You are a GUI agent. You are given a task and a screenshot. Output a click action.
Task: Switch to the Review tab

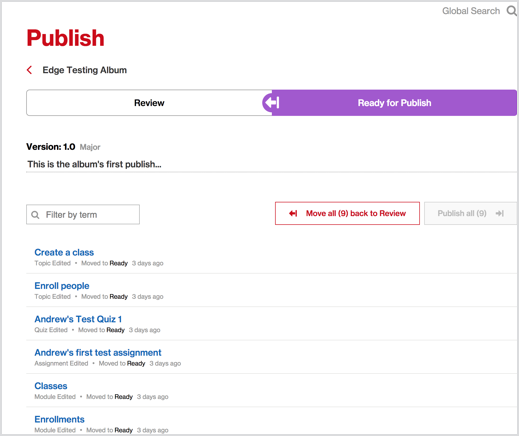[149, 103]
